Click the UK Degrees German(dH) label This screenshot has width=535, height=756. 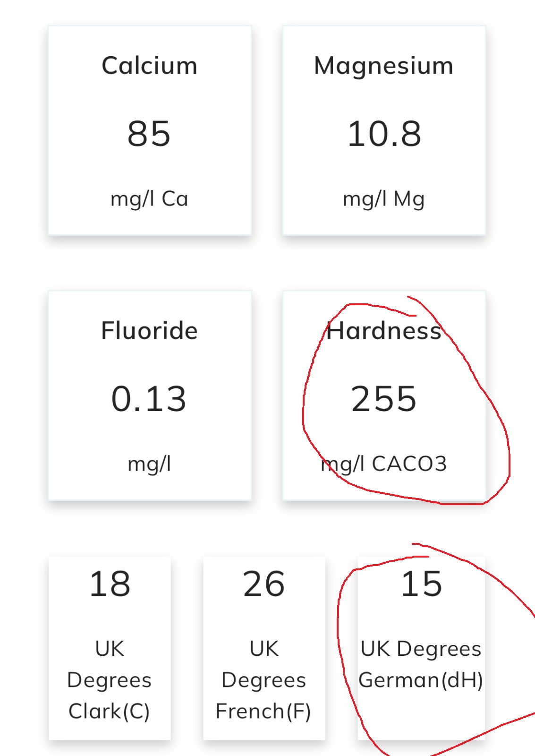coord(421,664)
